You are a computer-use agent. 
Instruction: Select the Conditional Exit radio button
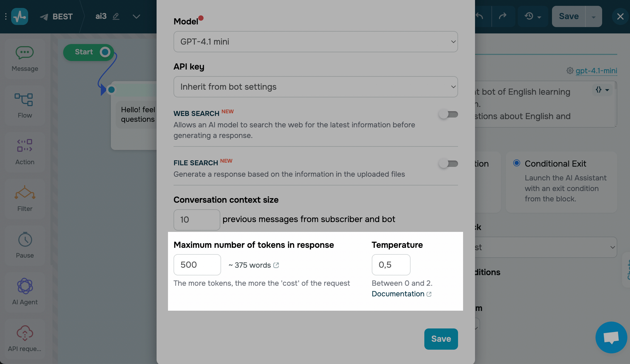pyautogui.click(x=516, y=163)
